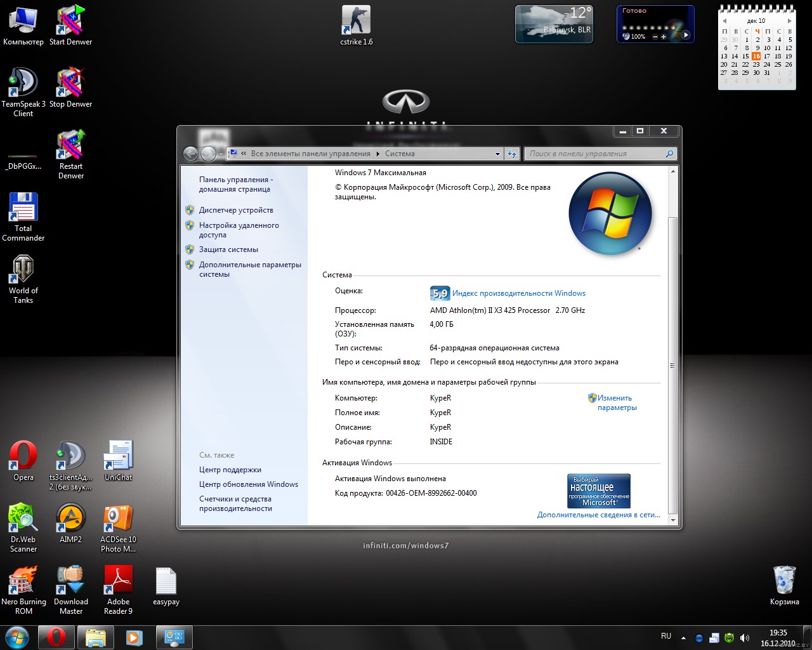Open Дополнительные сведения в сети link
This screenshot has height=650, width=812.
tap(599, 515)
